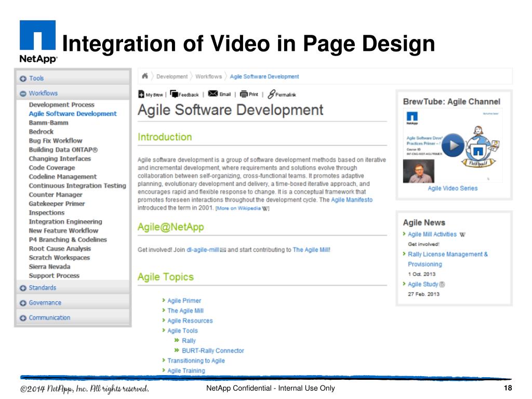
Task: Open Rally License Management & Provisioning link
Action: tap(448, 259)
